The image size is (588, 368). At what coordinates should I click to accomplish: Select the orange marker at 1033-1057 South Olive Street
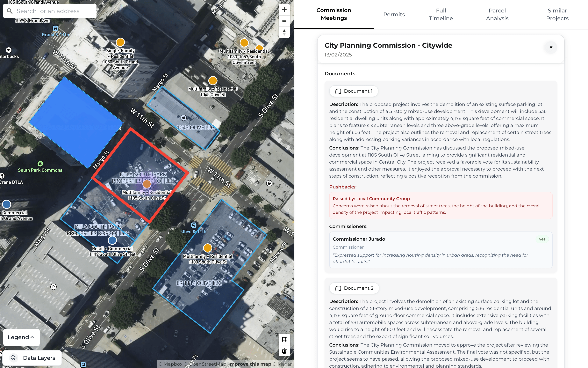pyautogui.click(x=244, y=43)
